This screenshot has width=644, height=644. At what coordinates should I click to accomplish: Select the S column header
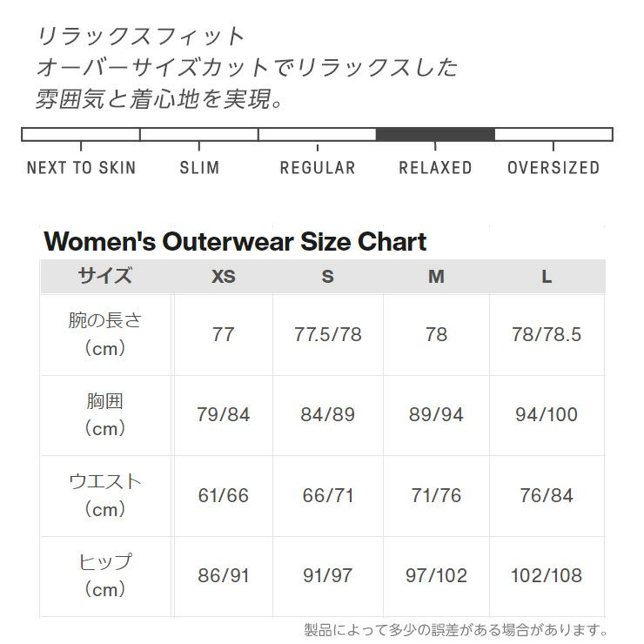[x=327, y=277]
